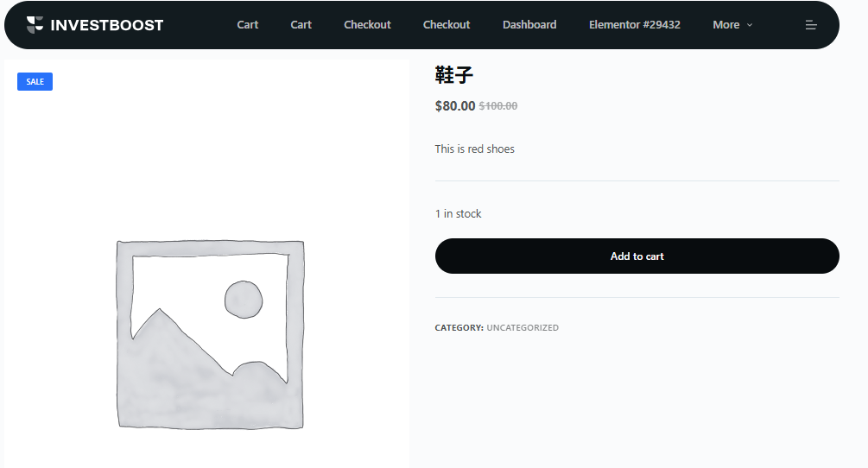The width and height of the screenshot is (868, 468).
Task: Click the INVESTBOOST brand name
Action: coord(106,25)
